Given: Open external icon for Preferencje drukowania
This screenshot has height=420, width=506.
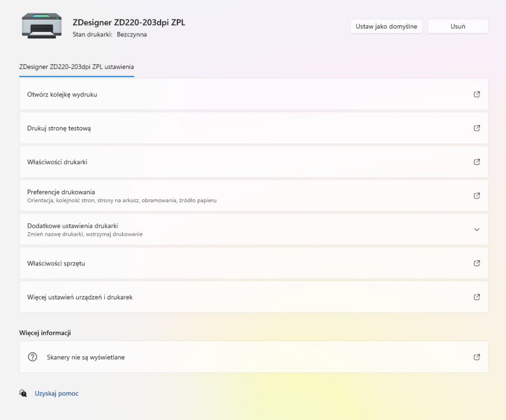Looking at the screenshot, I should tap(477, 195).
